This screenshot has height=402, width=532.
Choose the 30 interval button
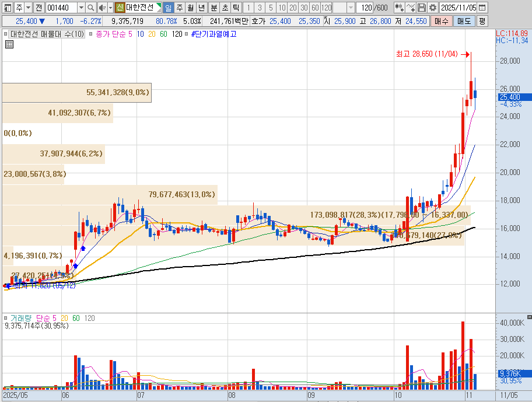pos(304,8)
